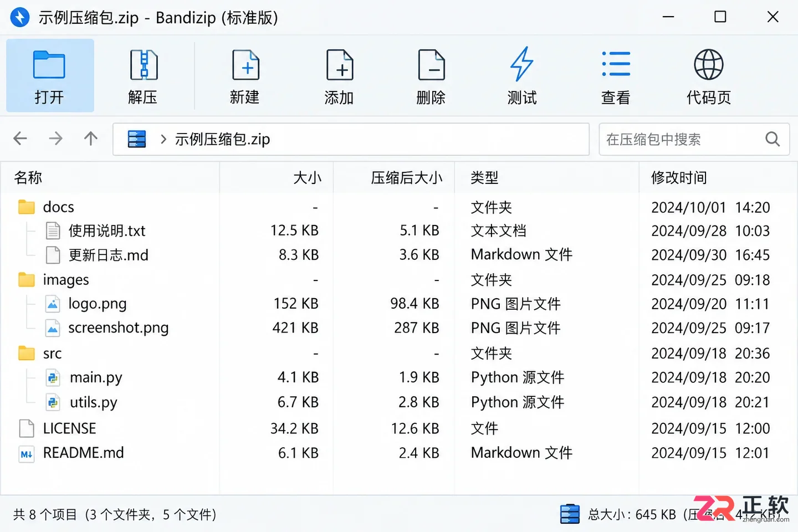The image size is (798, 532).
Task: Select the LICENSE file row
Action: click(399, 428)
